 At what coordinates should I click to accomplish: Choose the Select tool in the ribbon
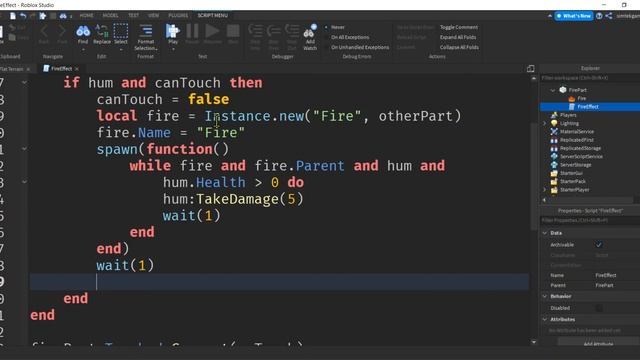coord(121,32)
